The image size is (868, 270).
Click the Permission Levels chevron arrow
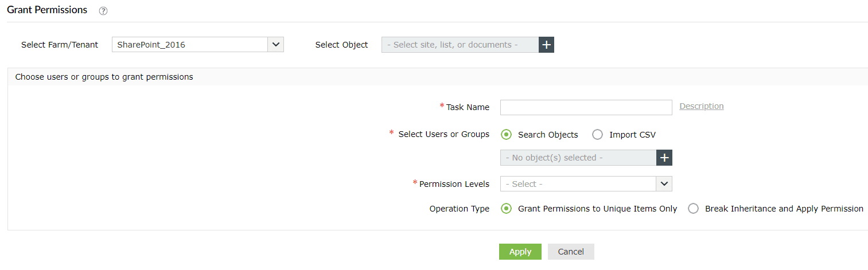coord(664,184)
